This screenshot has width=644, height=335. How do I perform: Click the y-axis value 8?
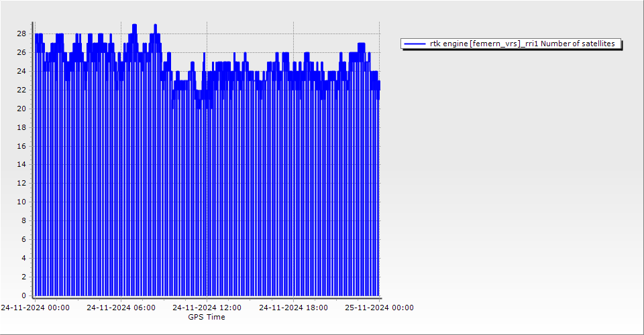click(x=23, y=220)
